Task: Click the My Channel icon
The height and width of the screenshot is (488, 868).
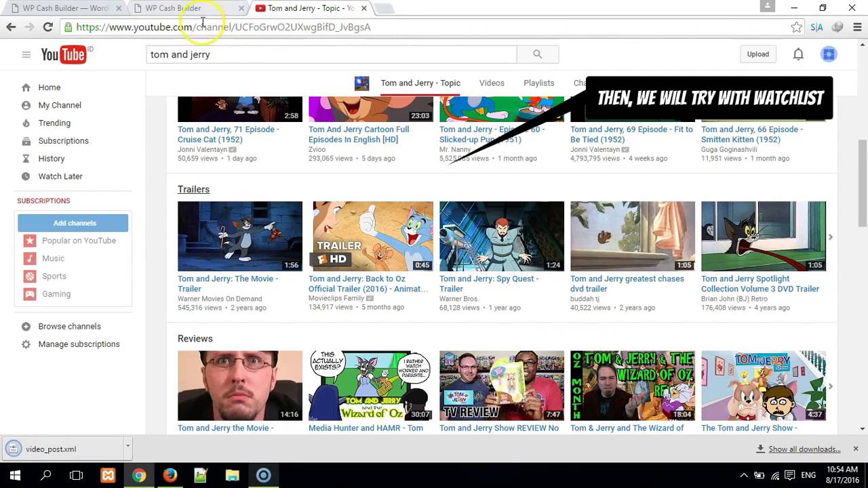Action: coord(26,105)
